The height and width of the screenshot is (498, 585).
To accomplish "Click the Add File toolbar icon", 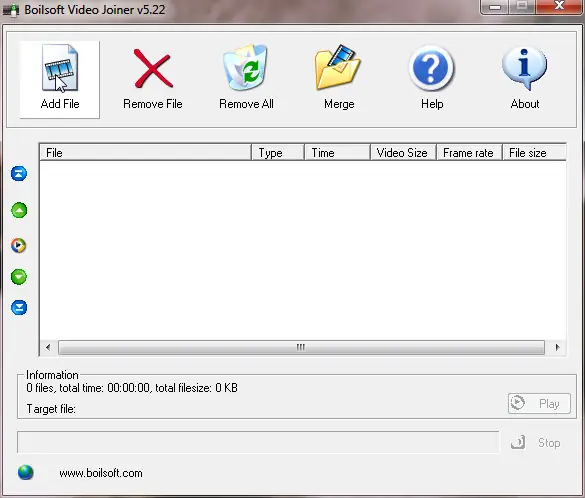I will (x=60, y=68).
